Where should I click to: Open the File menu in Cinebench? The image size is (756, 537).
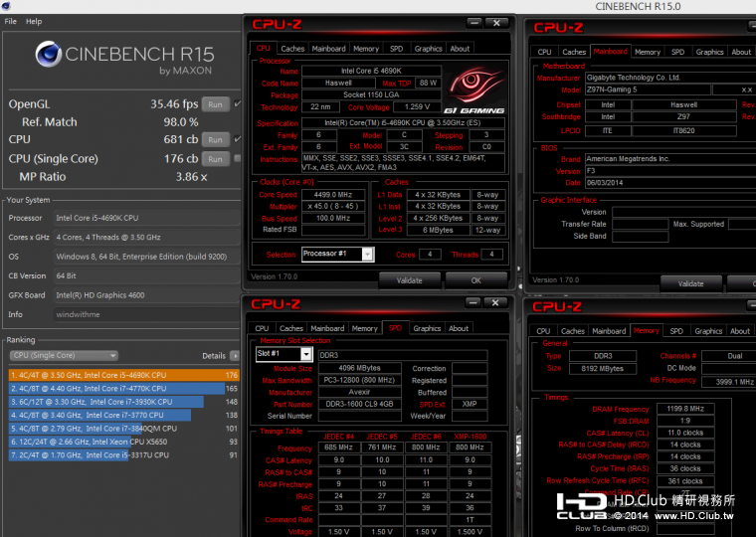tap(10, 21)
